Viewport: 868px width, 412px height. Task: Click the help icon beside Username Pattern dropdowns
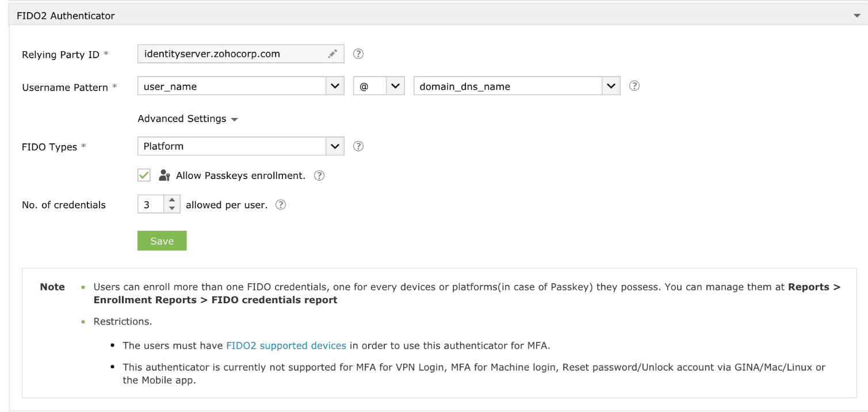tap(634, 86)
